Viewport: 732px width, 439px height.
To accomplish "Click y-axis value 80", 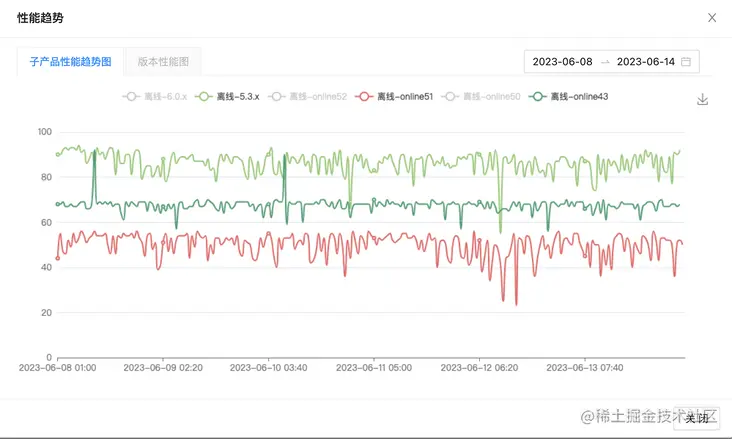I will [46, 177].
